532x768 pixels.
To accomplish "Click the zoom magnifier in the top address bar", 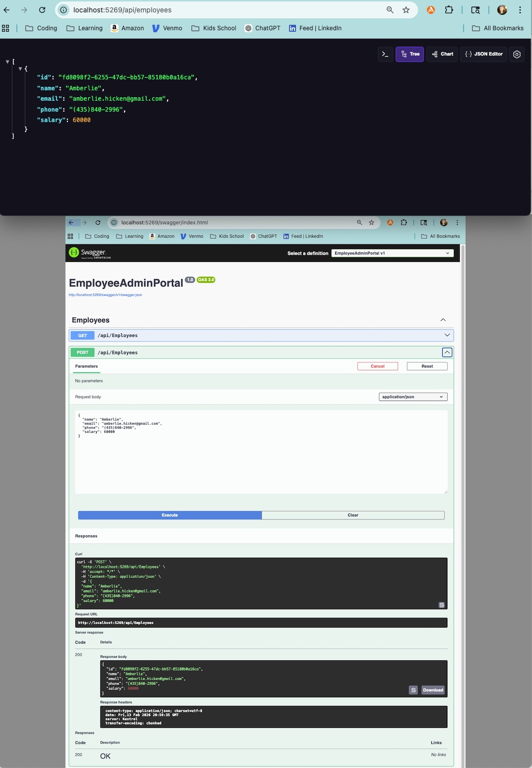I will coord(390,10).
